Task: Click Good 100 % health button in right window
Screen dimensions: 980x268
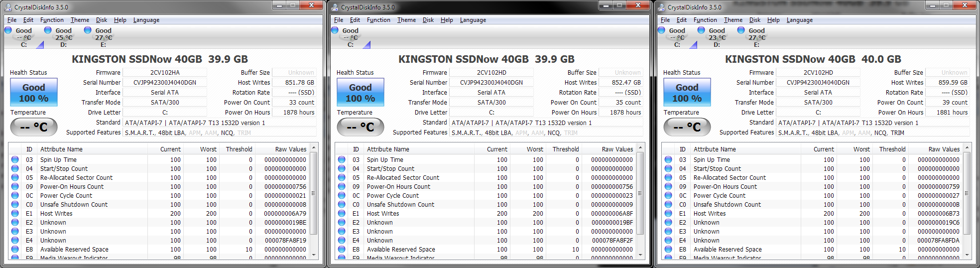Action: (687, 93)
